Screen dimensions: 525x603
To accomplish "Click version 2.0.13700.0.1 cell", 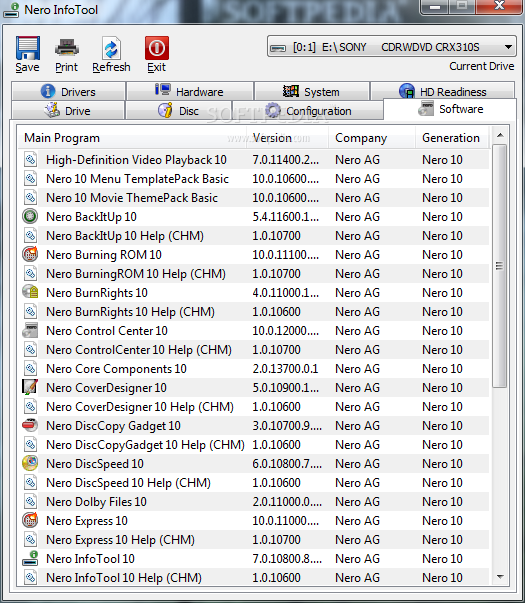I will 285,369.
